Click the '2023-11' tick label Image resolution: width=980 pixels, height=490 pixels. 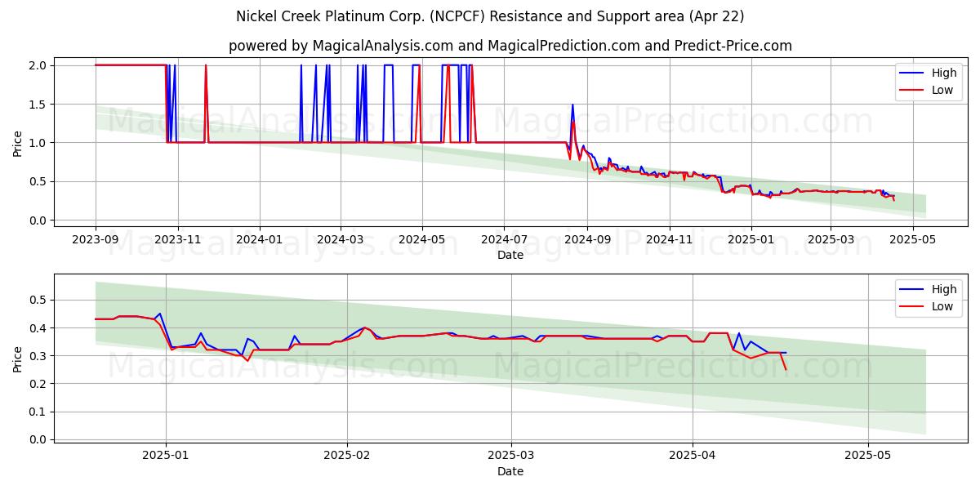pos(178,239)
